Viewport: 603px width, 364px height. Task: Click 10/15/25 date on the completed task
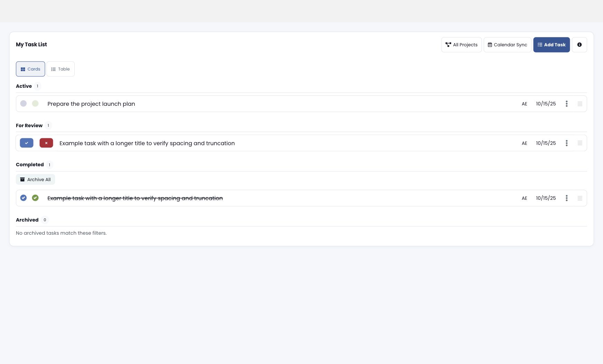coord(546,198)
